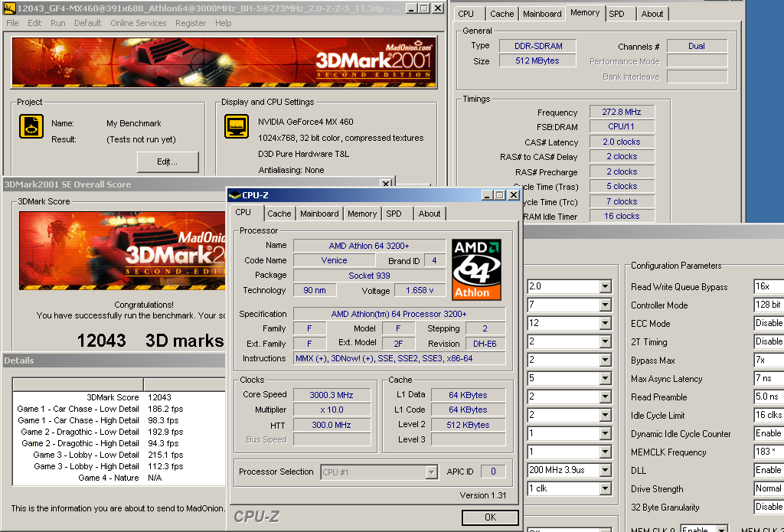The height and width of the screenshot is (532, 784).
Task: Click the Edit... button in Project group
Action: coord(168,162)
